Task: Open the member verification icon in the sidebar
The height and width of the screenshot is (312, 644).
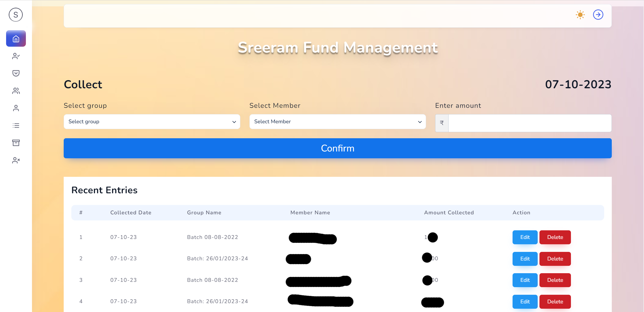Action: [x=16, y=56]
